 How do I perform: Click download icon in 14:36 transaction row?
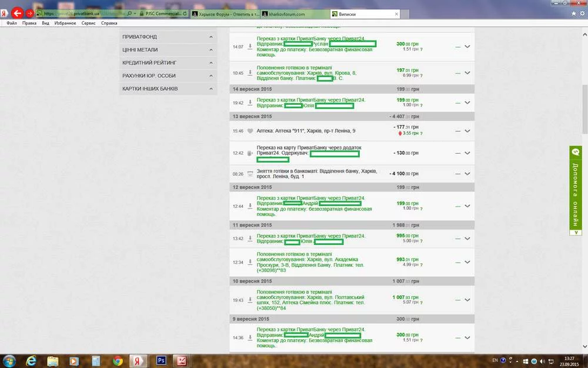coord(250,337)
